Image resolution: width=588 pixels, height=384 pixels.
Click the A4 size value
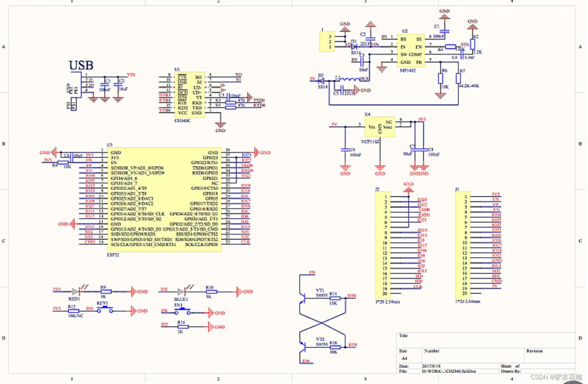click(x=404, y=358)
